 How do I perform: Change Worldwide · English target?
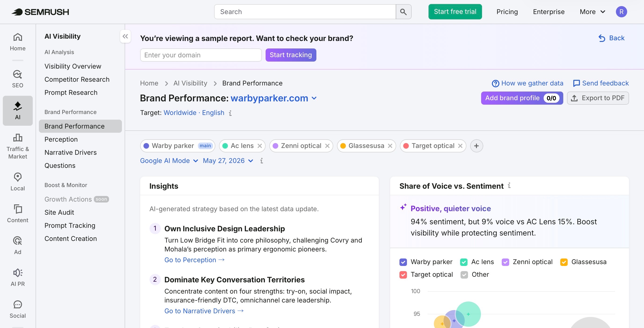pos(194,113)
